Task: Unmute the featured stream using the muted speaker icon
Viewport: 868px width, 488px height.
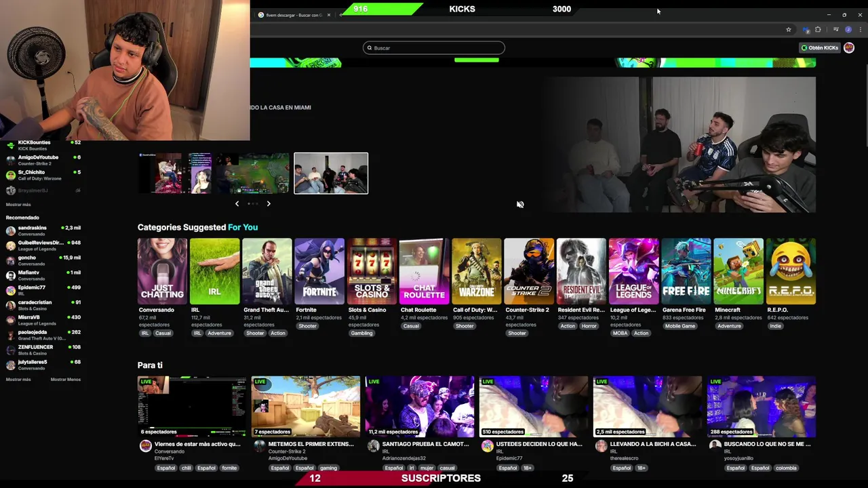Action: click(x=520, y=204)
